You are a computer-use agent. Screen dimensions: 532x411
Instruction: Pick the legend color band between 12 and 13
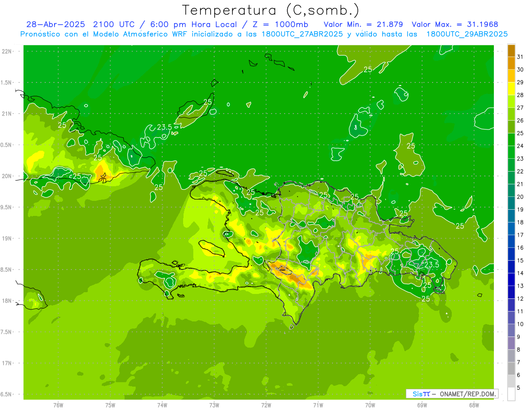[511, 292]
